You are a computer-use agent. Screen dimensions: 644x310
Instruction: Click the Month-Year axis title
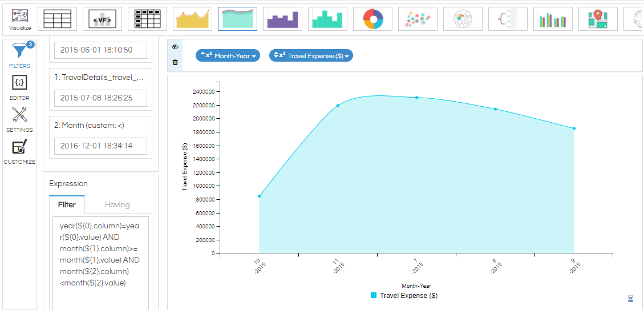coord(416,286)
